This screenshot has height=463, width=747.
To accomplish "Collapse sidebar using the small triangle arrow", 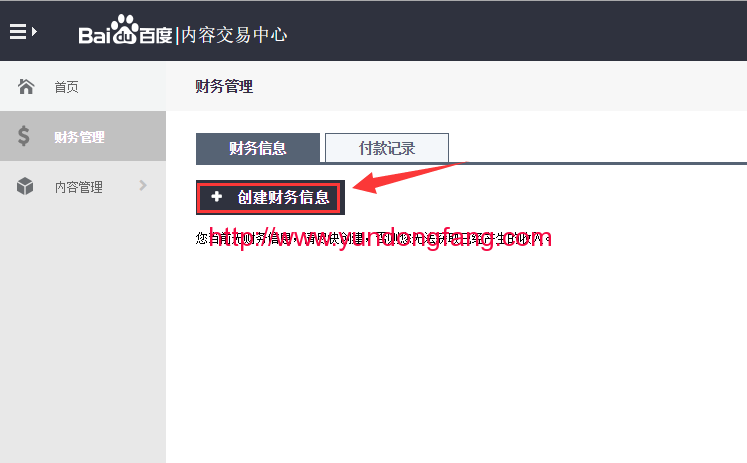I will coord(34,32).
